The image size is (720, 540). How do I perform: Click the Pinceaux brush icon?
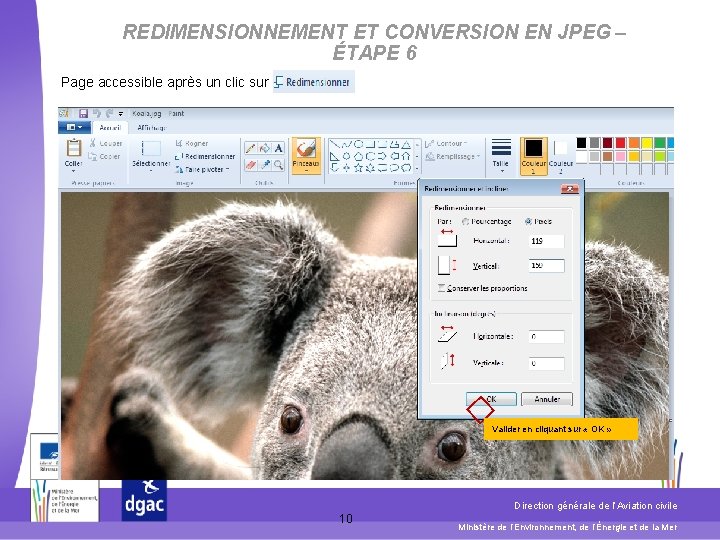(x=306, y=149)
